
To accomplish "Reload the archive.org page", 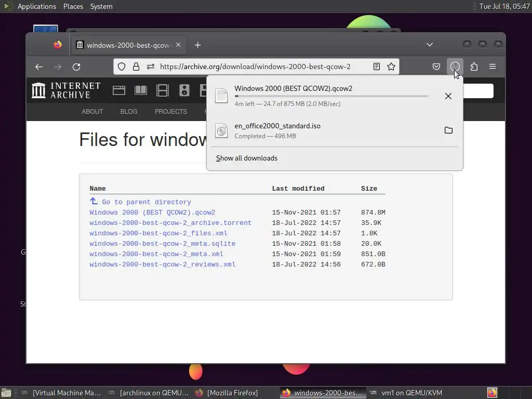I will [76, 67].
